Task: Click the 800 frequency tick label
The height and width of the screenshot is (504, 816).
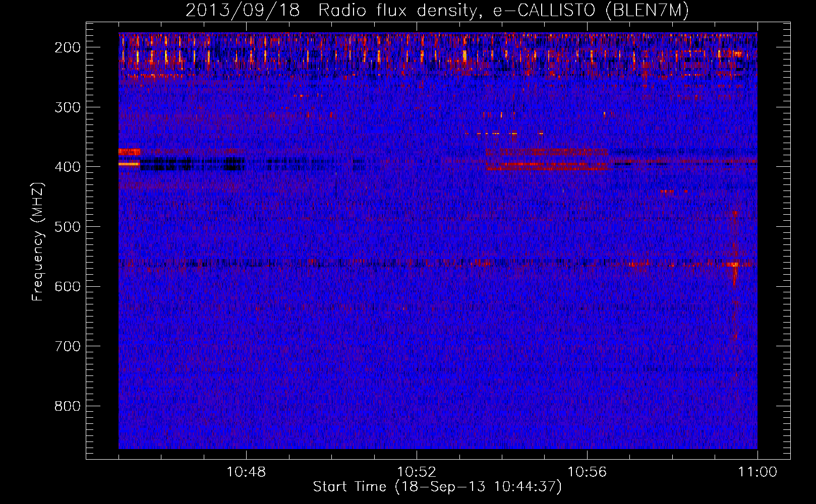Action: point(67,406)
